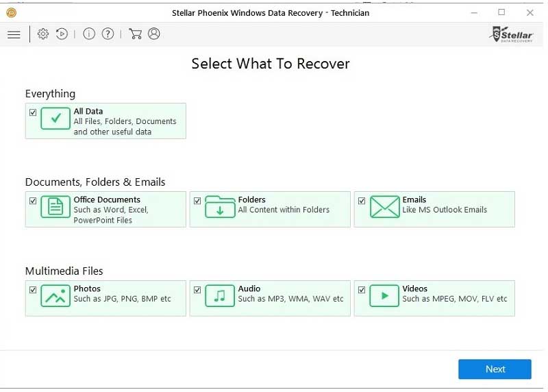
Task: Click the shopping cart buy icon
Action: point(135,34)
